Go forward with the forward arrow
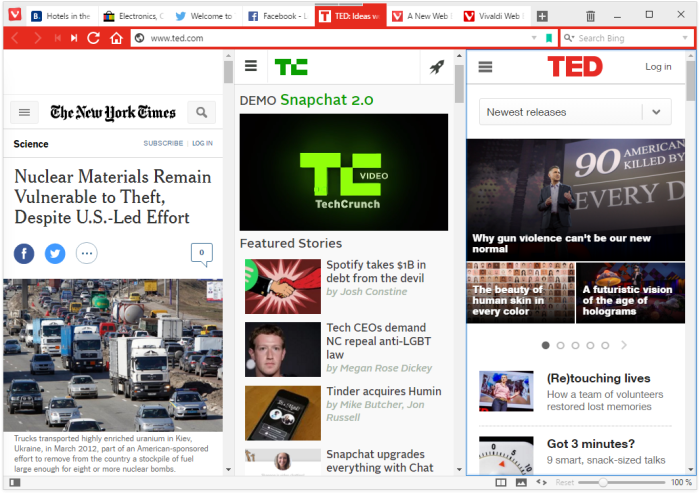 pyautogui.click(x=38, y=38)
